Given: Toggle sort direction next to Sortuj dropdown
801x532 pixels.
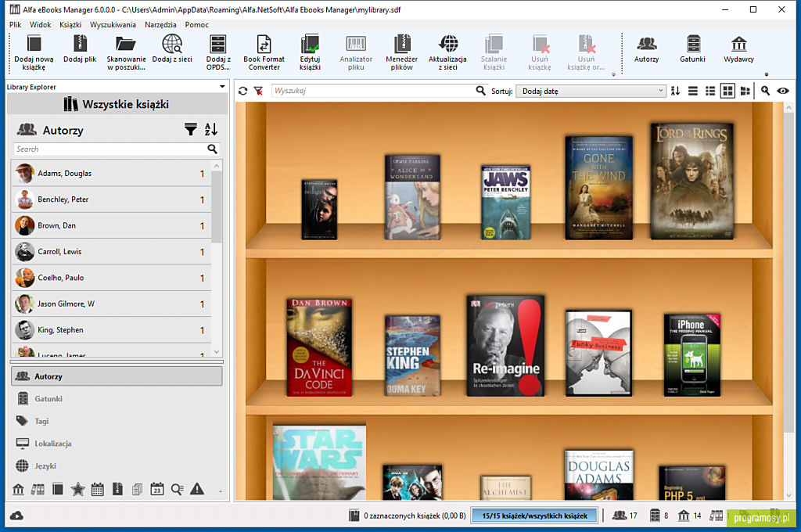Looking at the screenshot, I should pyautogui.click(x=675, y=91).
